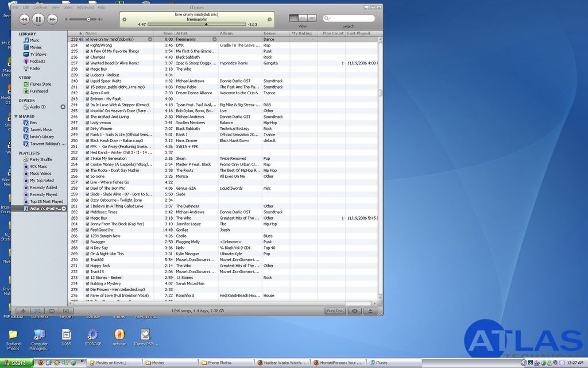The height and width of the screenshot is (368, 588).
Task: Seek within song progress bar
Action: (196, 24)
